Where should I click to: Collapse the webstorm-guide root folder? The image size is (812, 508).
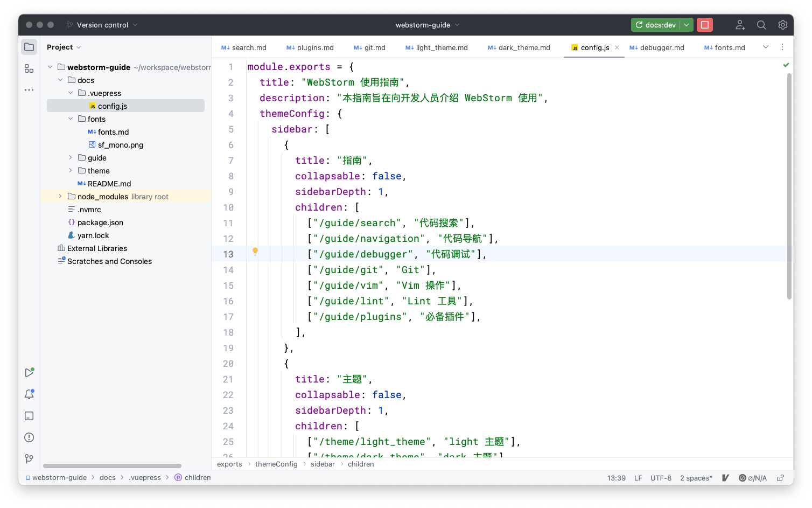pyautogui.click(x=50, y=67)
